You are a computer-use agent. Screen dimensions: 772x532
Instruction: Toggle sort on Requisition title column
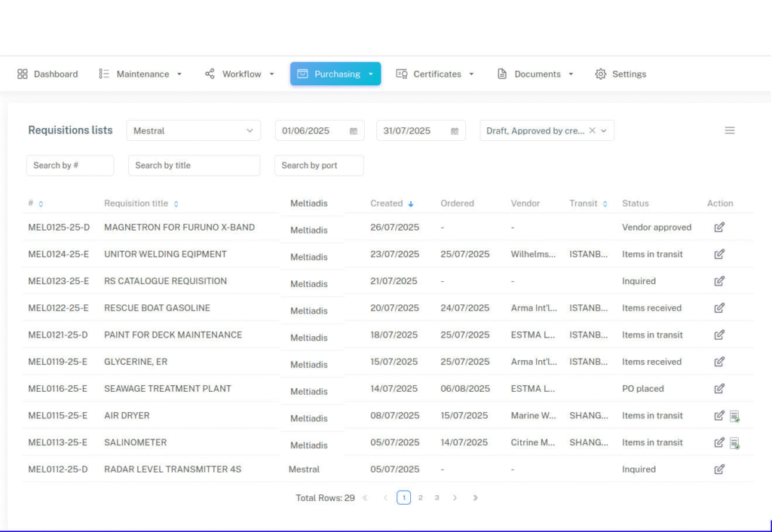click(x=176, y=203)
